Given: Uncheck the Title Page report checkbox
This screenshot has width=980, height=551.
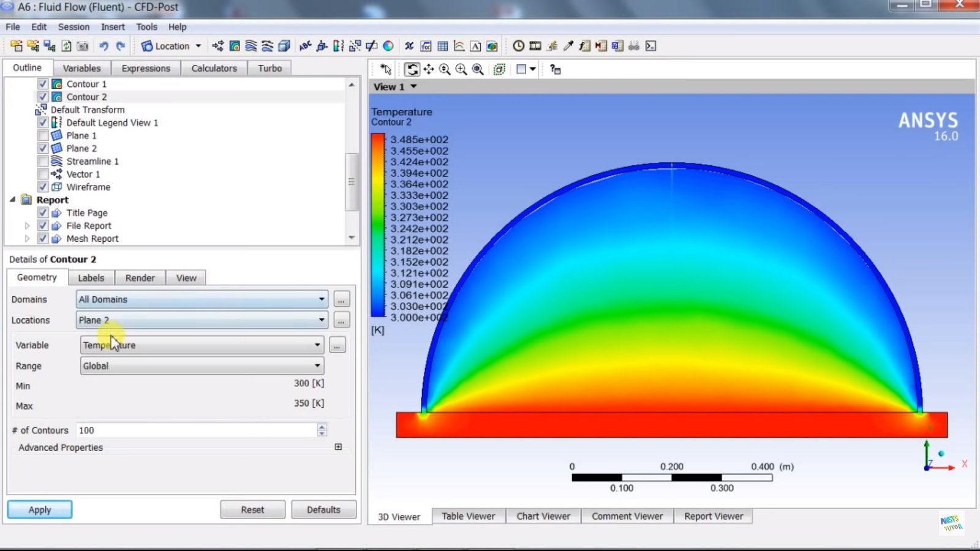Looking at the screenshot, I should click(x=43, y=212).
